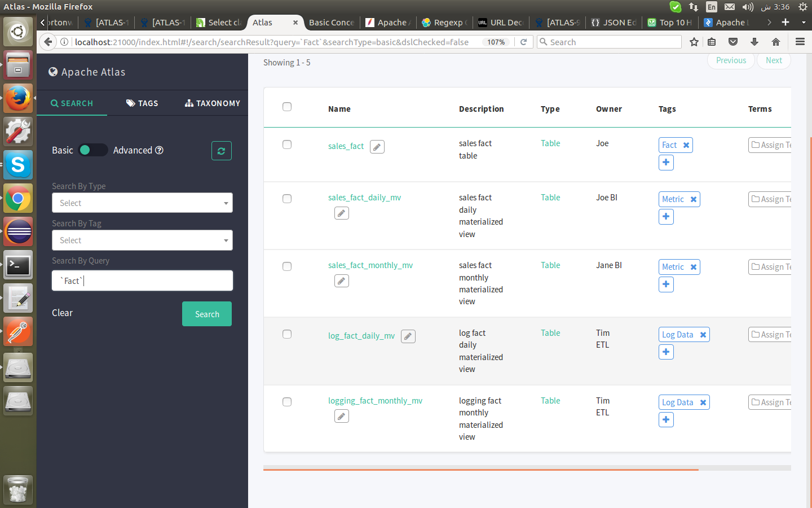Open the Search By Type dropdown
The height and width of the screenshot is (508, 812).
pos(142,203)
